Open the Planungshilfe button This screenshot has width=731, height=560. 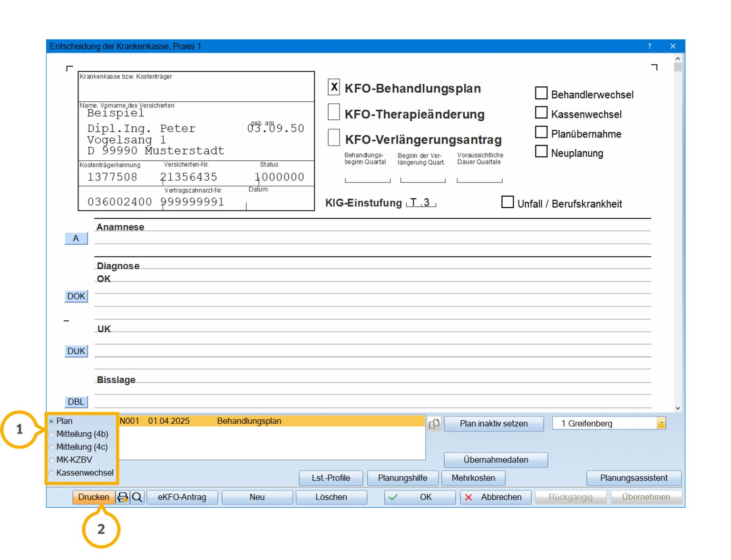pos(403,478)
